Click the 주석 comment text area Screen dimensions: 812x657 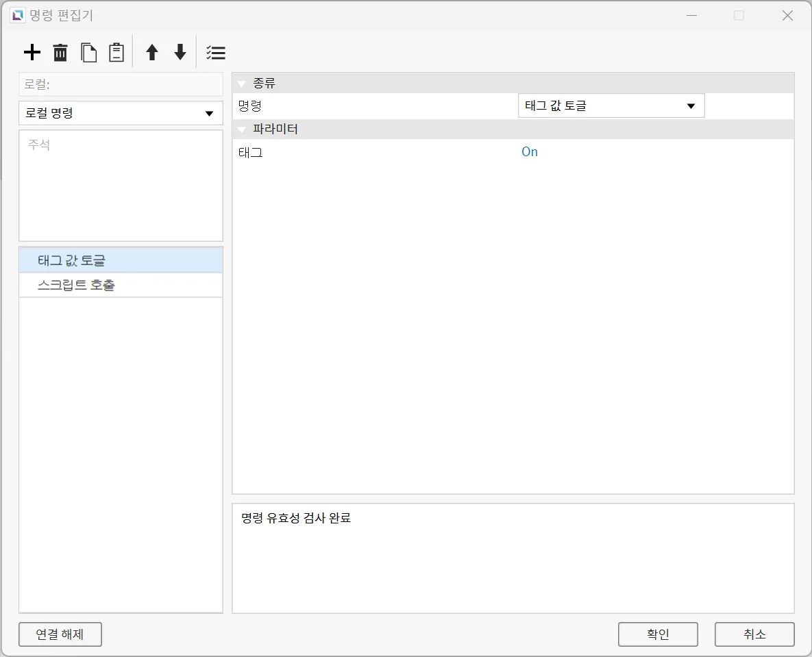[x=121, y=185]
